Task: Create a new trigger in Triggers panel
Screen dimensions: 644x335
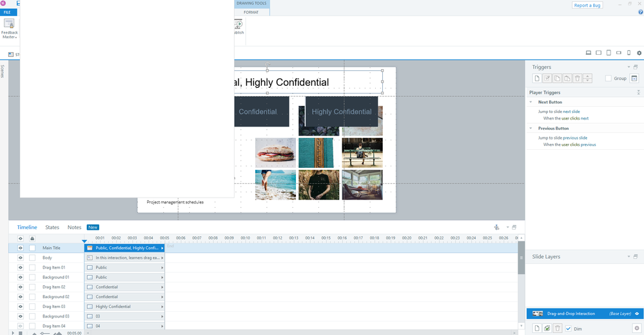Action: pyautogui.click(x=536, y=79)
